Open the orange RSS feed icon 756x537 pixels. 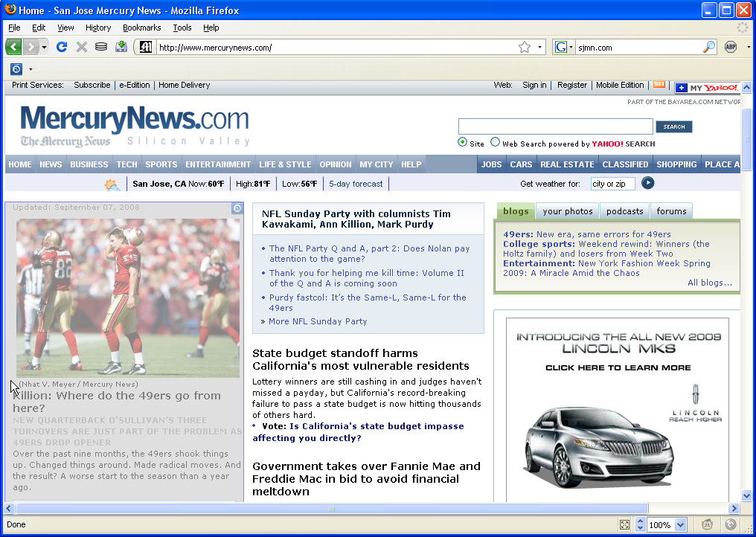[x=659, y=84]
